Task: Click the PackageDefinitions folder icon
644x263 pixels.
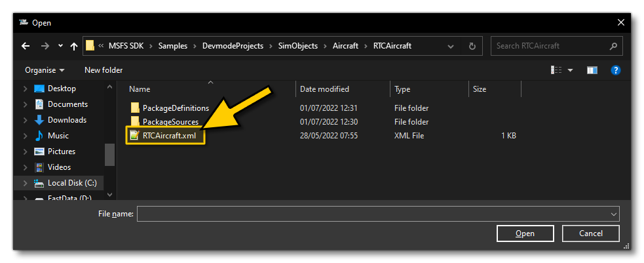Action: coord(135,108)
